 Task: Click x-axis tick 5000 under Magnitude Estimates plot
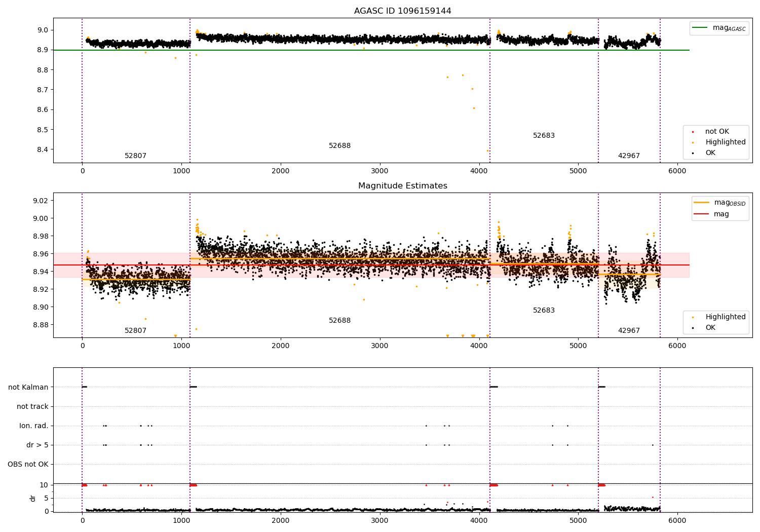[578, 346]
